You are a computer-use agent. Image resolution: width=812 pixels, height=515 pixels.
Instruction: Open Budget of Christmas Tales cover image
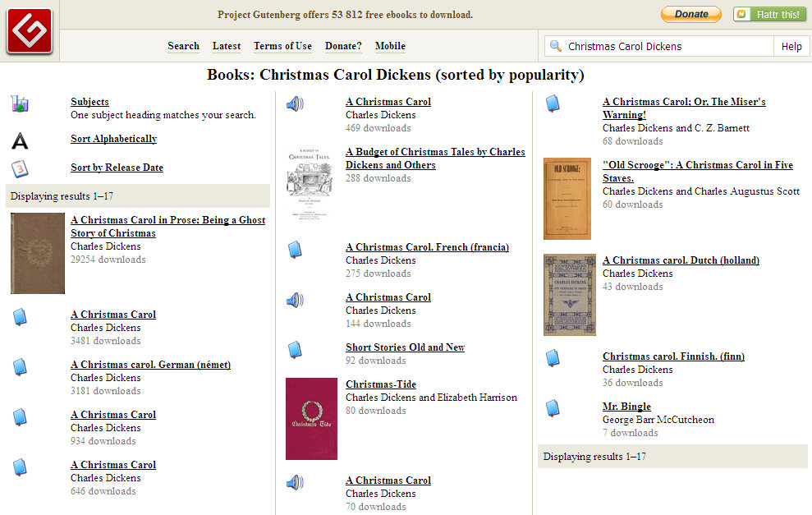coord(310,185)
